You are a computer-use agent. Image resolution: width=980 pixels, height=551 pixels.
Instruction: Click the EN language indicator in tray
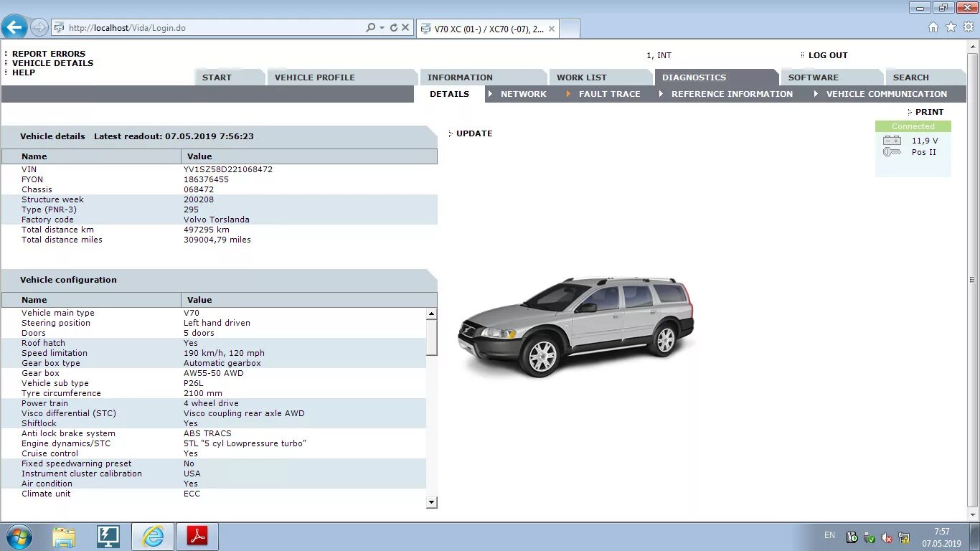pos(830,535)
